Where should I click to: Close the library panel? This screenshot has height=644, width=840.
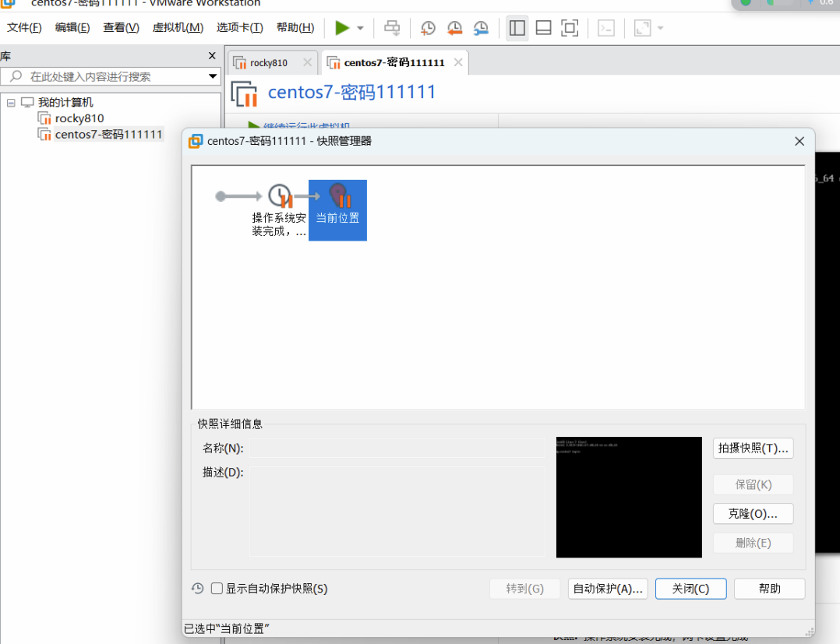(212, 55)
